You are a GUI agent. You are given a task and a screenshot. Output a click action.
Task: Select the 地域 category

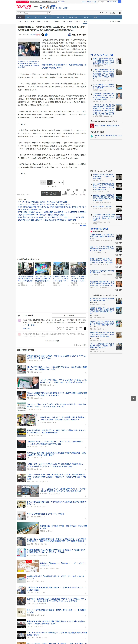click(85, 21)
